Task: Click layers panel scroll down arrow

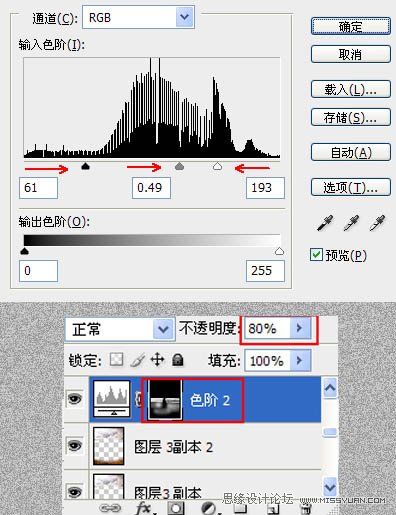Action: click(x=330, y=487)
